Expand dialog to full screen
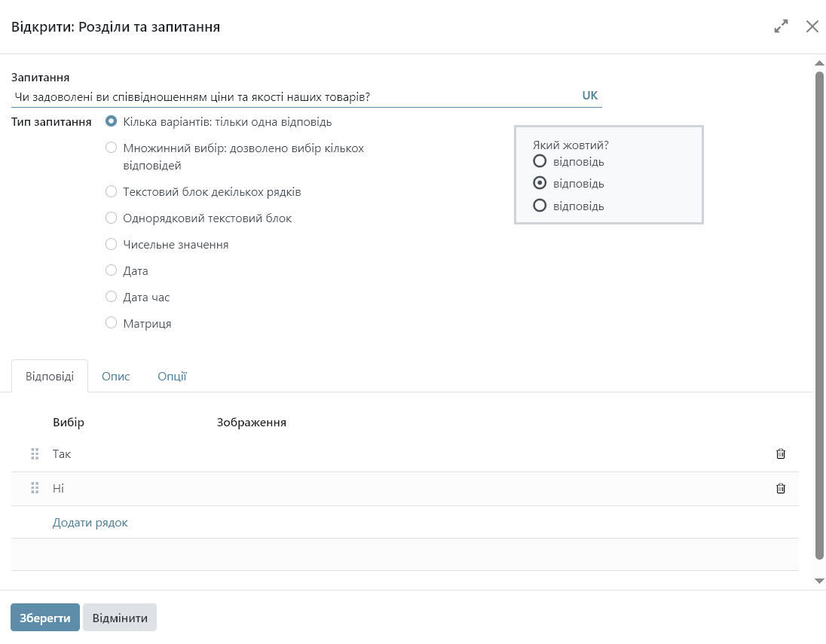The height and width of the screenshot is (644, 826). [x=781, y=27]
